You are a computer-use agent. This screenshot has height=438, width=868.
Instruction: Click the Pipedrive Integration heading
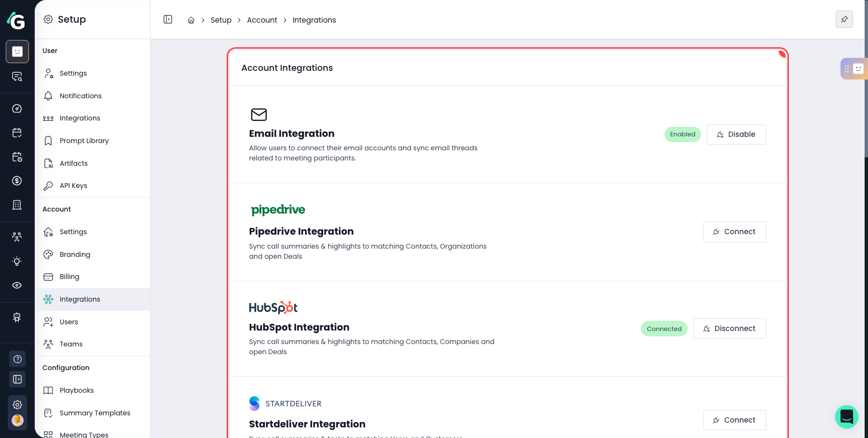coord(301,231)
